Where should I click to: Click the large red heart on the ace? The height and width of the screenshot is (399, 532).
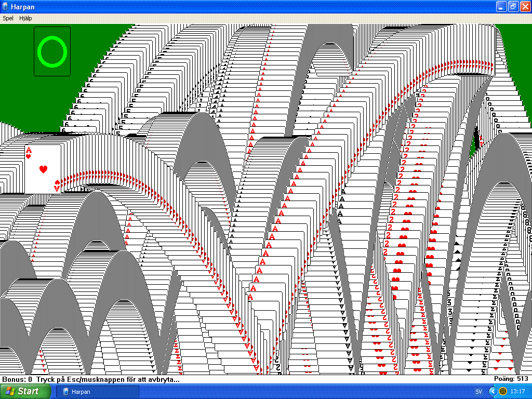pyautogui.click(x=44, y=169)
